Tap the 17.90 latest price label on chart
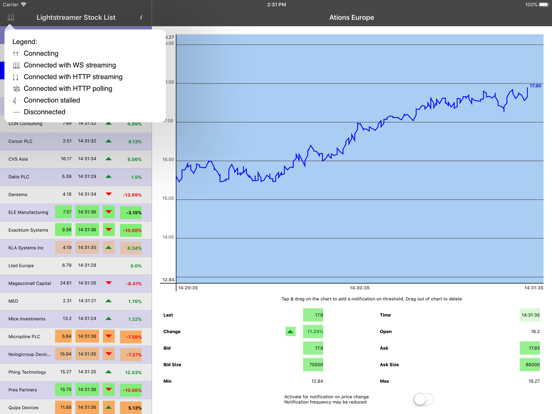Screen dimensions: 552x414 535,86
